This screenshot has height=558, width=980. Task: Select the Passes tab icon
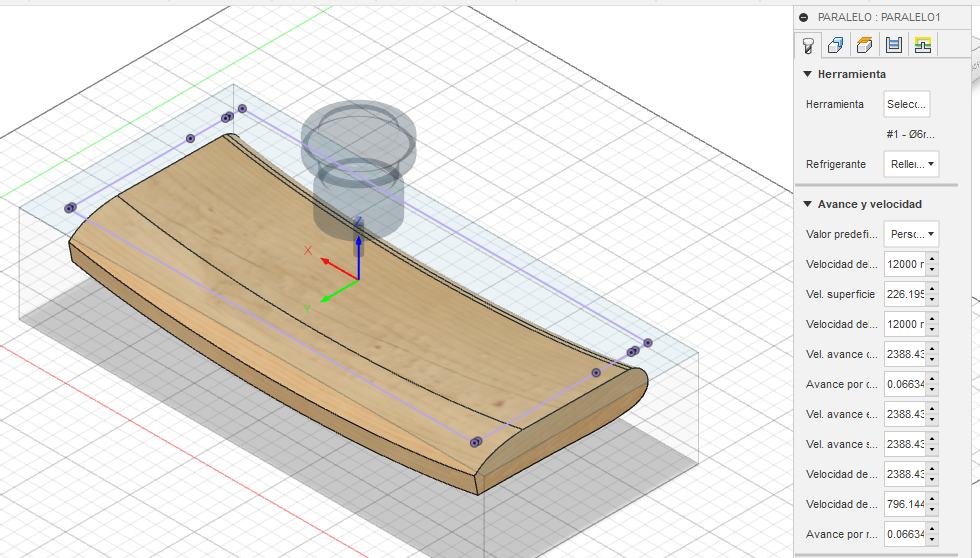(894, 45)
